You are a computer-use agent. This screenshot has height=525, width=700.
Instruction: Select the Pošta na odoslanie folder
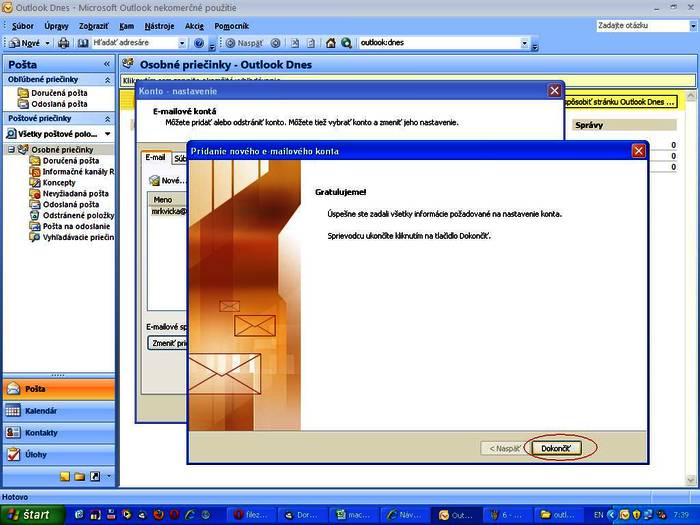coord(76,226)
